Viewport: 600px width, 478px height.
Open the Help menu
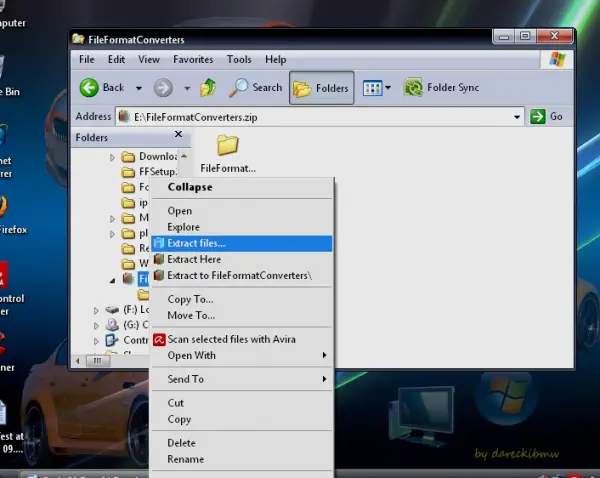(276, 59)
